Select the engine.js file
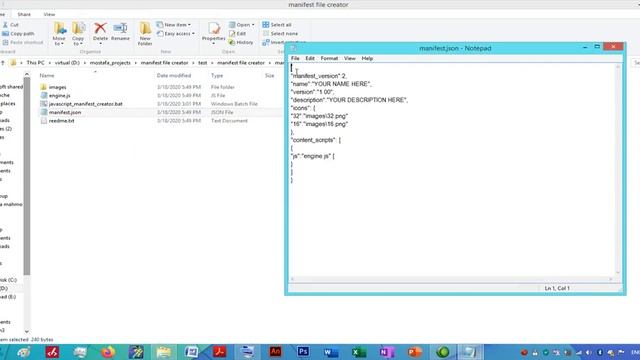Viewport: 640px width, 360px height. coord(60,96)
